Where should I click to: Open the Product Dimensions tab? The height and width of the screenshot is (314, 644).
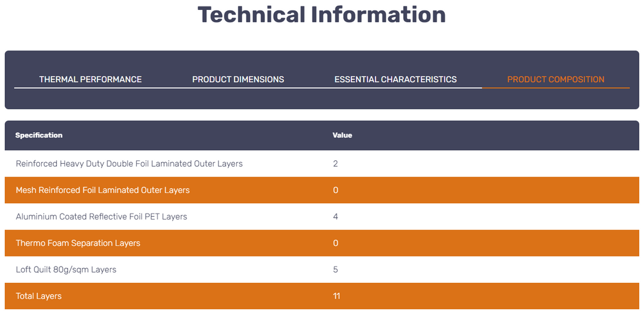point(238,79)
